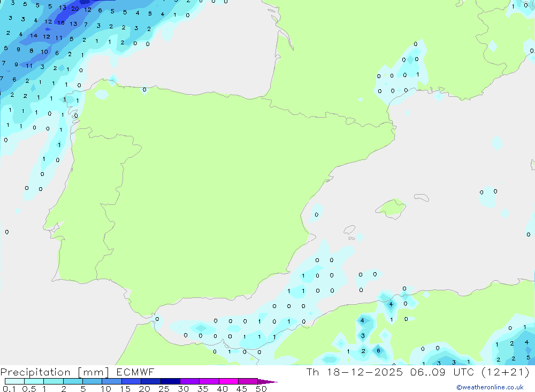Click the '45' legend scale label
Viewport: 535px width, 392px height.
coord(242,389)
